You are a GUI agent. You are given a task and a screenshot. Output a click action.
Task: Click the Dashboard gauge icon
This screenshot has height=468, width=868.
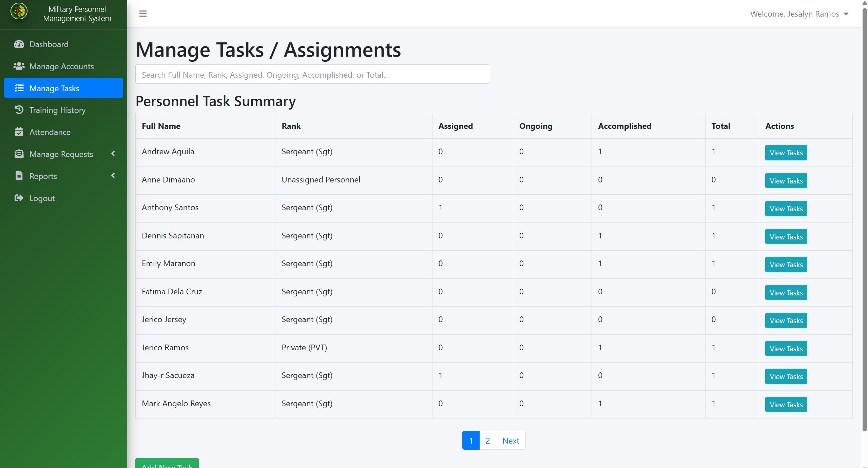coord(19,44)
